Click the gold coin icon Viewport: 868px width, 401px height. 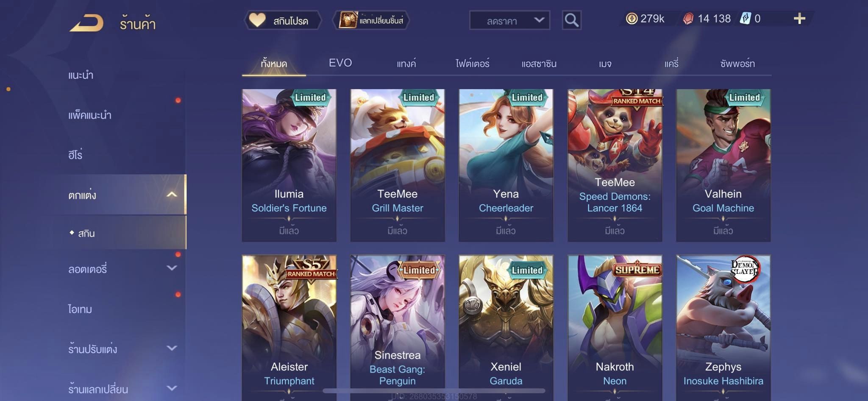(632, 19)
